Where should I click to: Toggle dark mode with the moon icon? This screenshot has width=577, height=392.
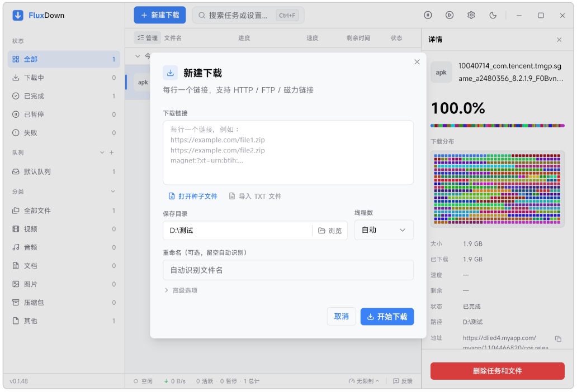(493, 15)
